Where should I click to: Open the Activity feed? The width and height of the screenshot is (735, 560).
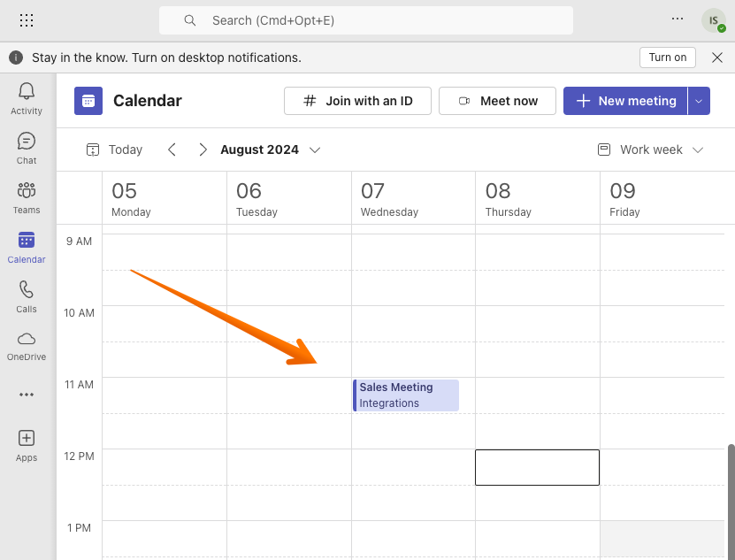(27, 97)
